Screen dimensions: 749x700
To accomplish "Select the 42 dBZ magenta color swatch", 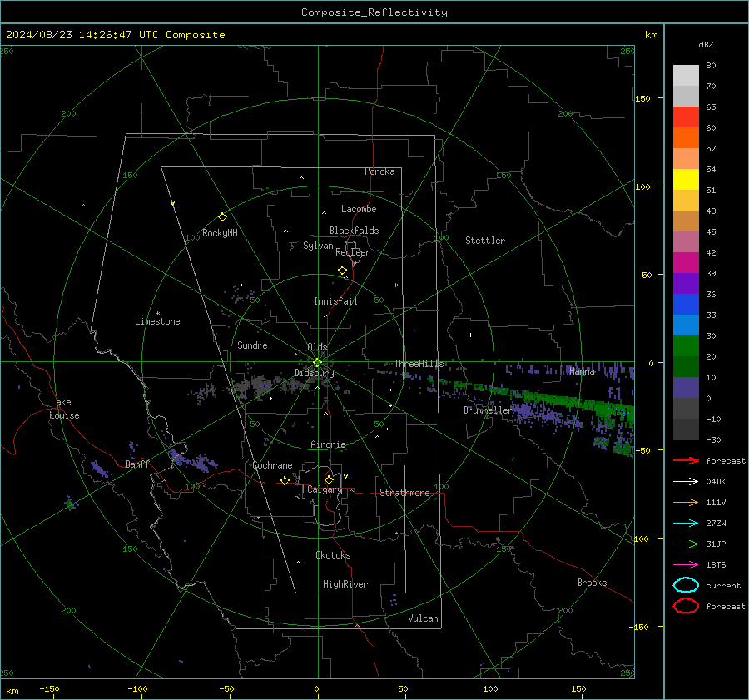I will (x=686, y=263).
